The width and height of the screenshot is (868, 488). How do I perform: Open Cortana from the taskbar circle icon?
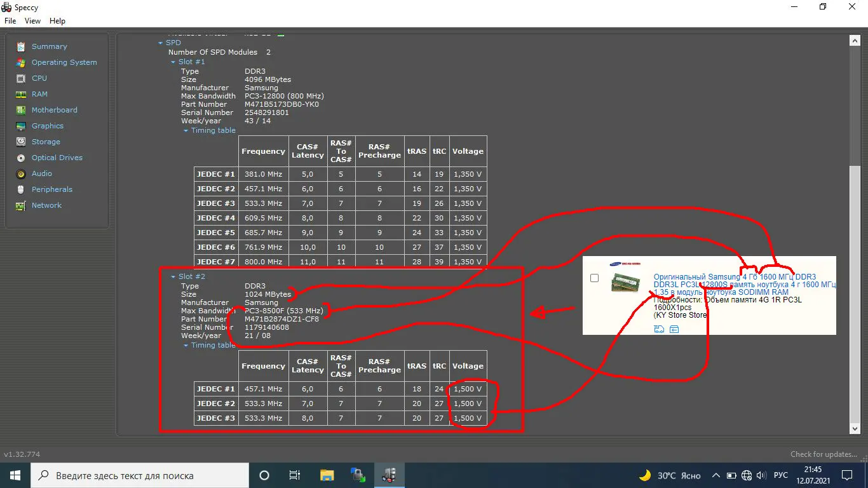264,475
